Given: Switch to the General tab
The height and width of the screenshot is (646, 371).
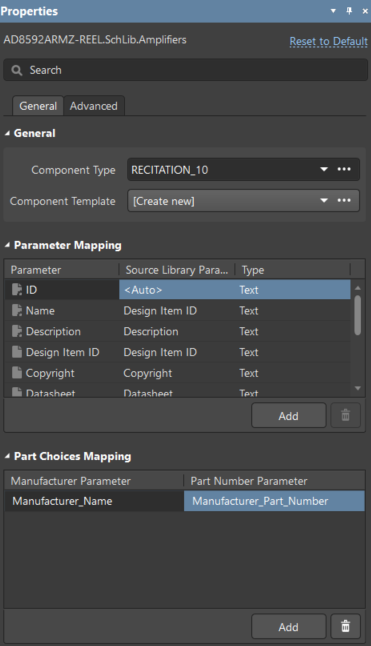Looking at the screenshot, I should point(38,106).
